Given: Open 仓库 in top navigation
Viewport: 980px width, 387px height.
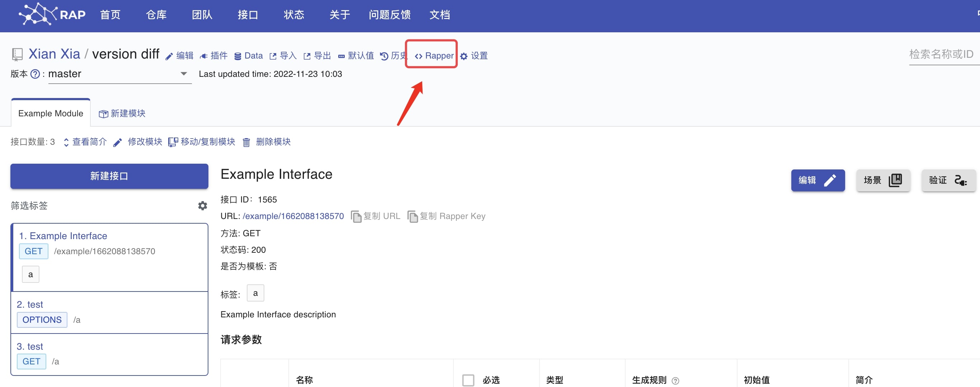Looking at the screenshot, I should (x=156, y=15).
